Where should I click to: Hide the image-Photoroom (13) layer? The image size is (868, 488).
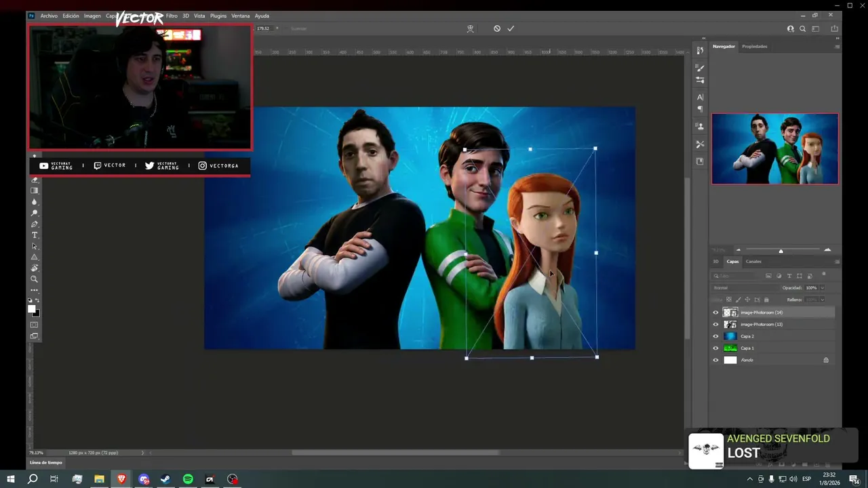(x=715, y=325)
